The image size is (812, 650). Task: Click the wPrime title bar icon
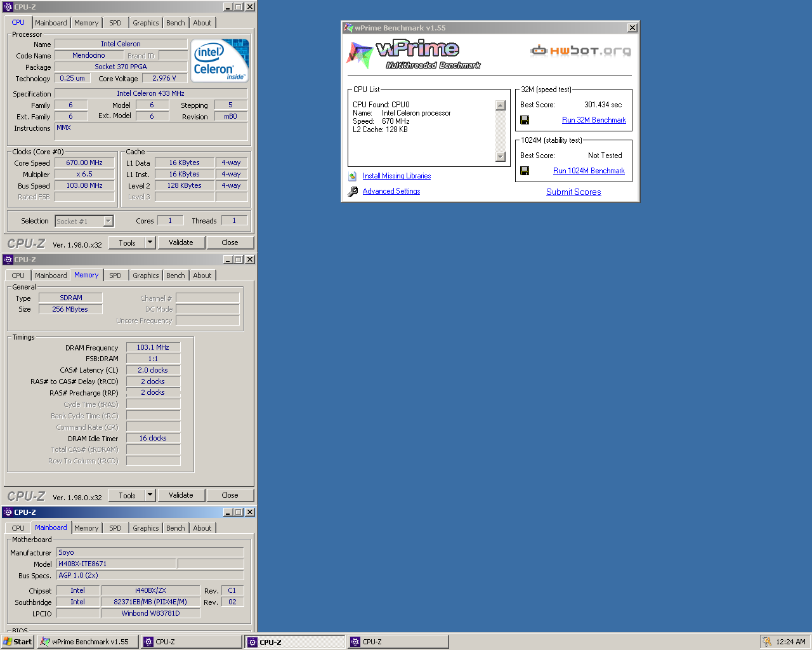pyautogui.click(x=348, y=28)
